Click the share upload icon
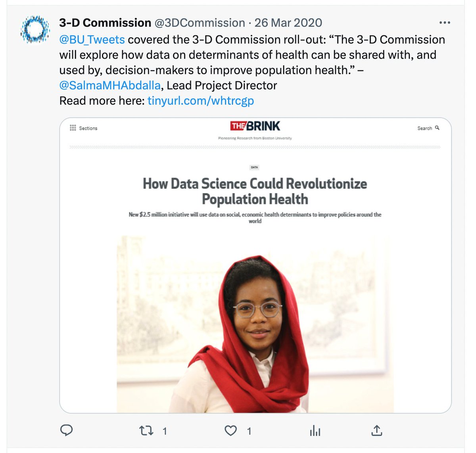Viewport: 476px width, 453px height. [376, 430]
